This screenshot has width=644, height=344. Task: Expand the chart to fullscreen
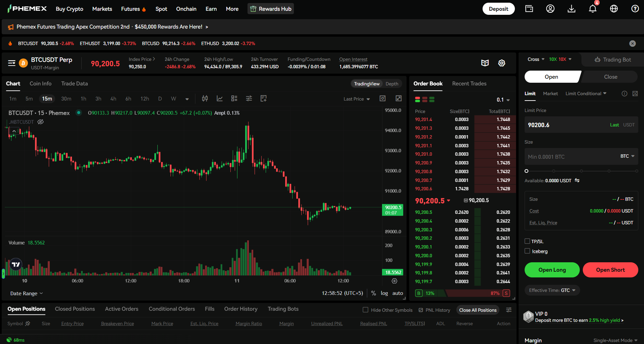(399, 98)
